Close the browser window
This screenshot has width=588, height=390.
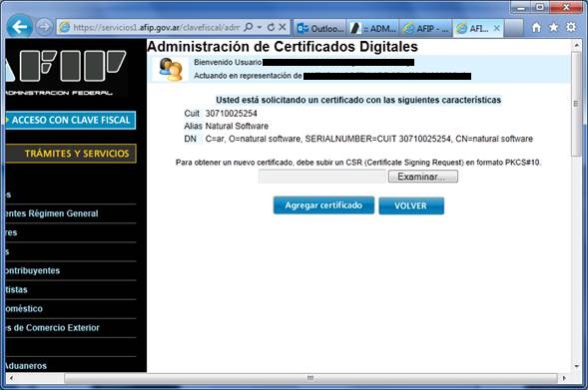tap(567, 8)
